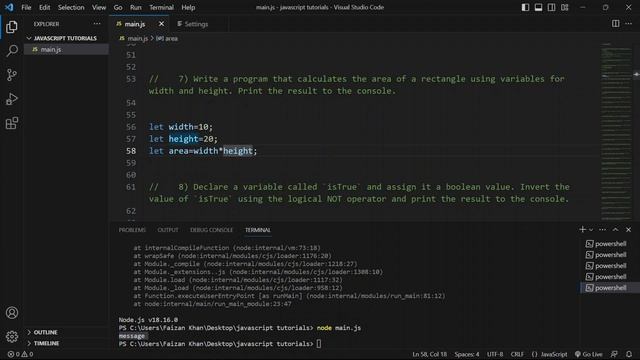Open the Help menu
The width and height of the screenshot is (640, 360).
[188, 7]
